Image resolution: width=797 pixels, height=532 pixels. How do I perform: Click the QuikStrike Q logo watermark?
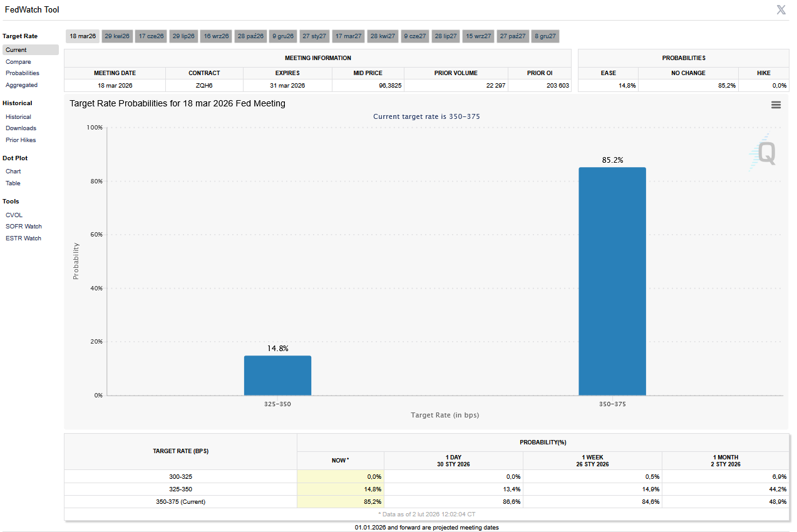[x=764, y=152]
